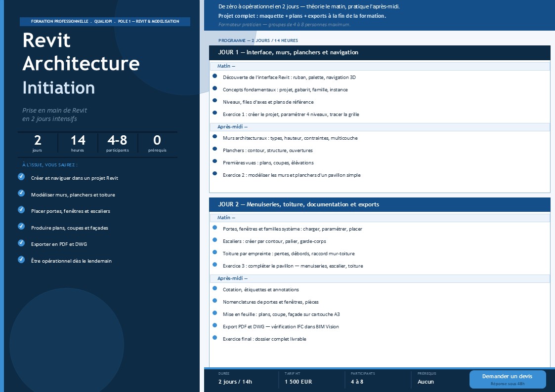This screenshot has width=555, height=392.
Task: Click 'Portes, fenêtres et familles système' line
Action: [293, 229]
